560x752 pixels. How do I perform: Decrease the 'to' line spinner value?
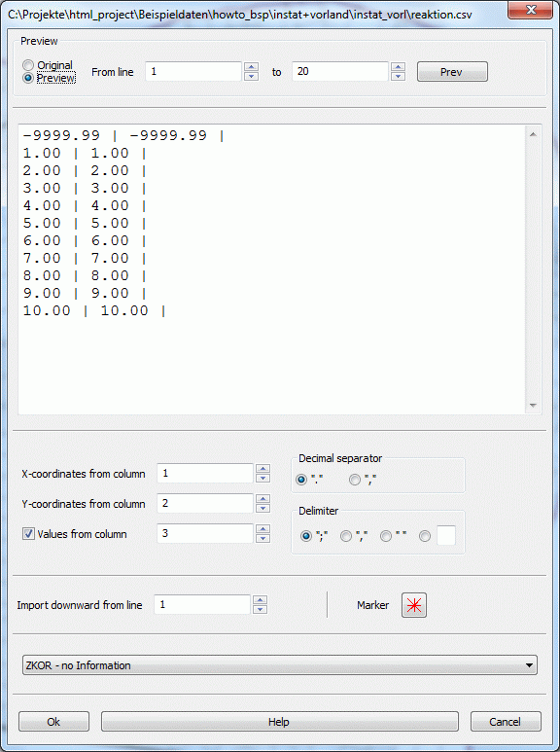pyautogui.click(x=398, y=76)
